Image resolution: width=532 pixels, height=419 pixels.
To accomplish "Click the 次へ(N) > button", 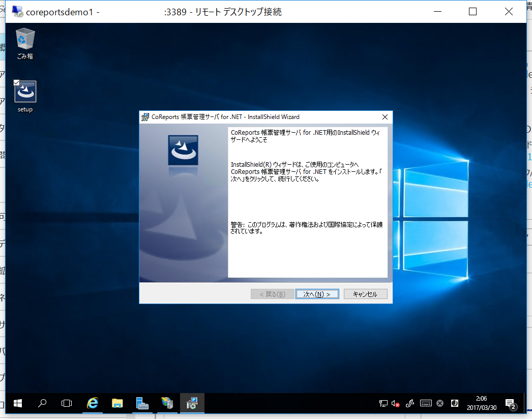I will 317,294.
